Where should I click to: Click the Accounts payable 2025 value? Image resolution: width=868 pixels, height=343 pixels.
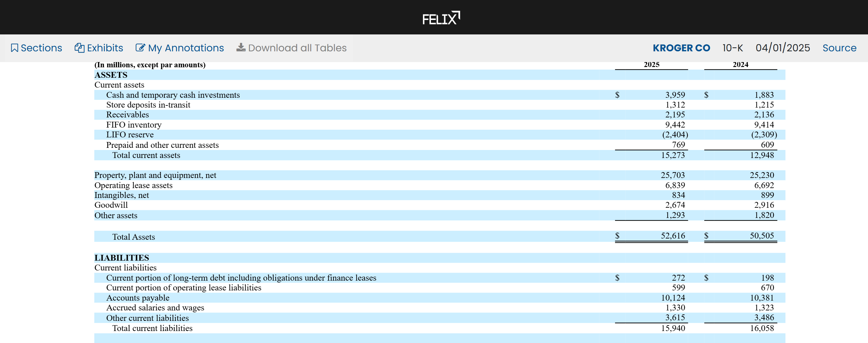coord(673,298)
